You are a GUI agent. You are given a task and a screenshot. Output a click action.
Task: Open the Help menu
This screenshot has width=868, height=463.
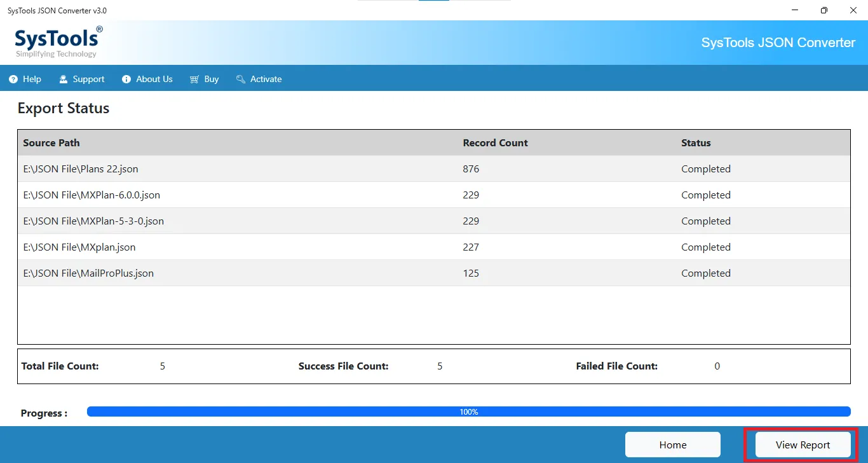tap(32, 79)
